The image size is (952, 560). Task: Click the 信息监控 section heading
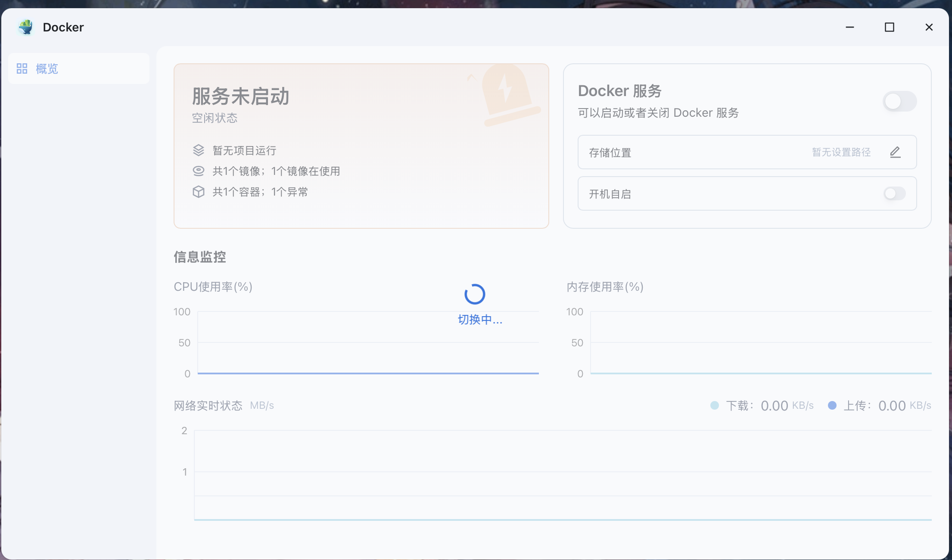click(200, 257)
